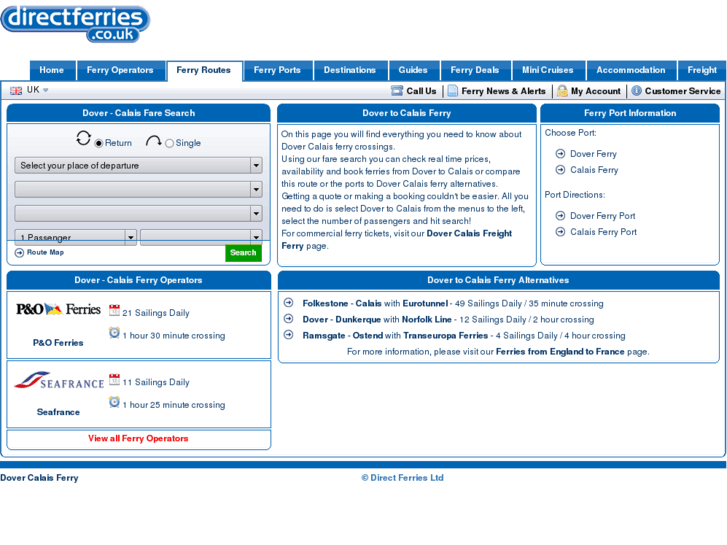Click the Route Map link text
Image resolution: width=727 pixels, height=545 pixels.
[x=45, y=252]
